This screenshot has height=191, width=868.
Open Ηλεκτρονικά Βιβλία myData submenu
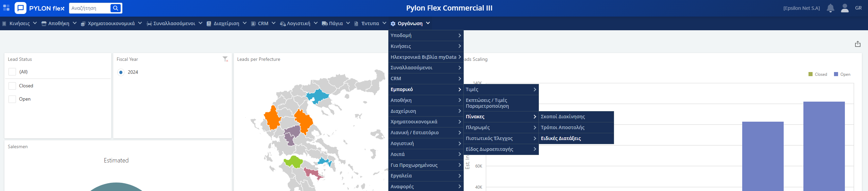(x=426, y=57)
